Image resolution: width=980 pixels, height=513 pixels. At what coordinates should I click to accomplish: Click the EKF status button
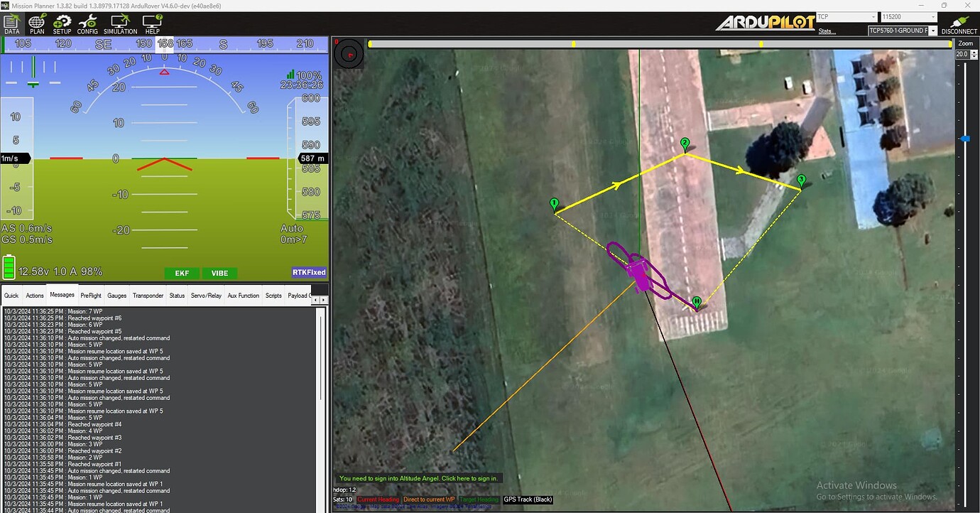point(182,274)
